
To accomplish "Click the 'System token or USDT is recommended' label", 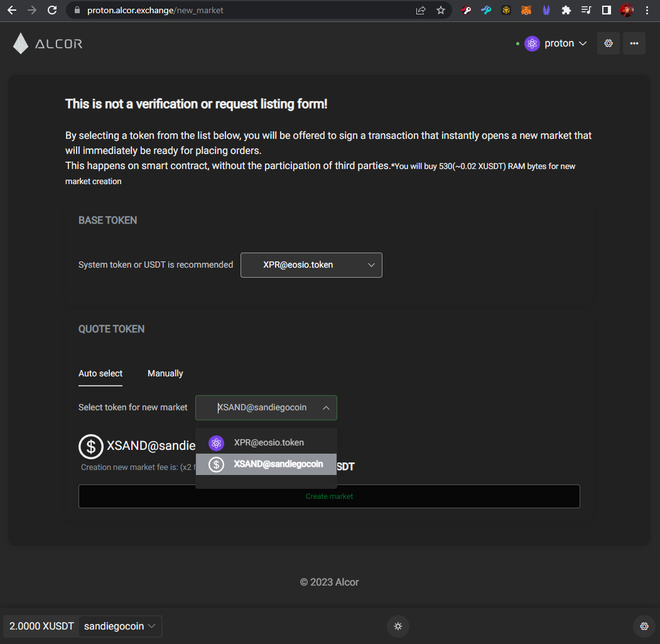I will pos(156,265).
